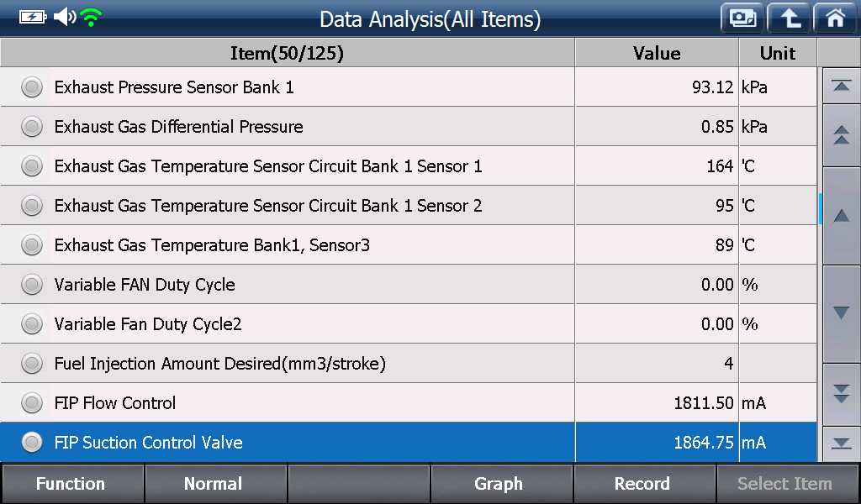Click the Item(50/125) column header
The image size is (861, 504).
tap(288, 53)
